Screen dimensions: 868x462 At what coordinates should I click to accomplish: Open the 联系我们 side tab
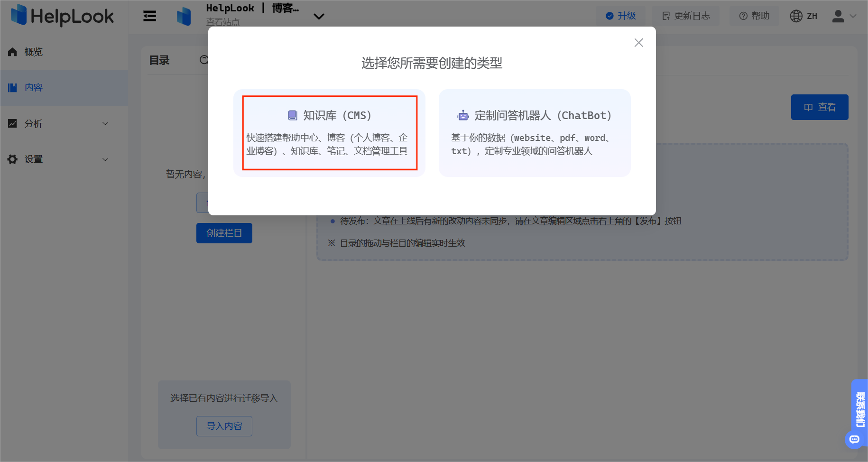pyautogui.click(x=860, y=409)
